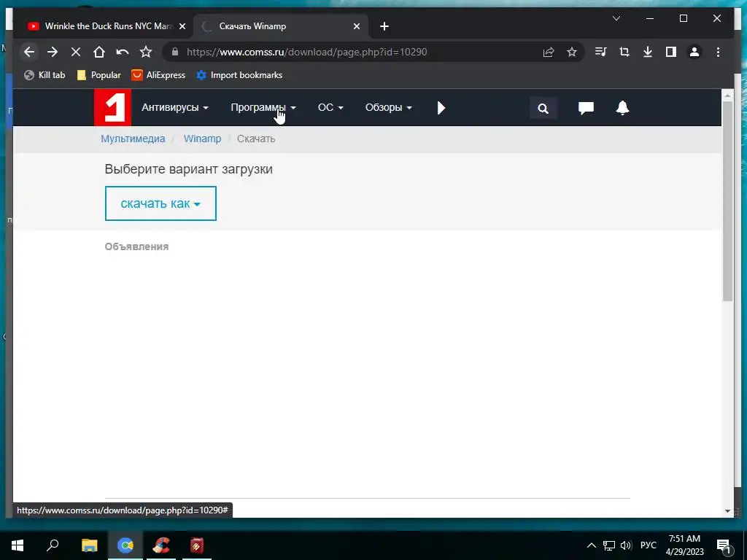This screenshot has height=560, width=747.
Task: Click the Comss red logo
Action: [x=112, y=108]
